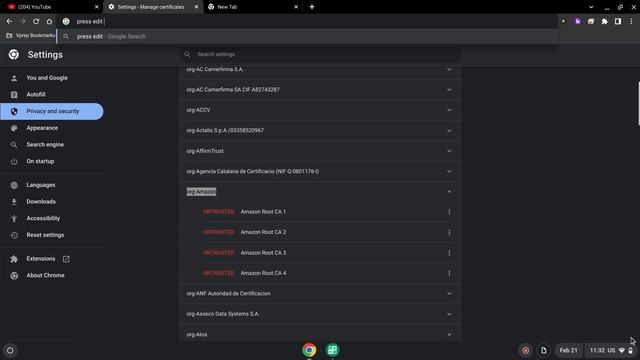Close the Settings Manage certificates tab
The image size is (640, 360).
click(x=196, y=7)
